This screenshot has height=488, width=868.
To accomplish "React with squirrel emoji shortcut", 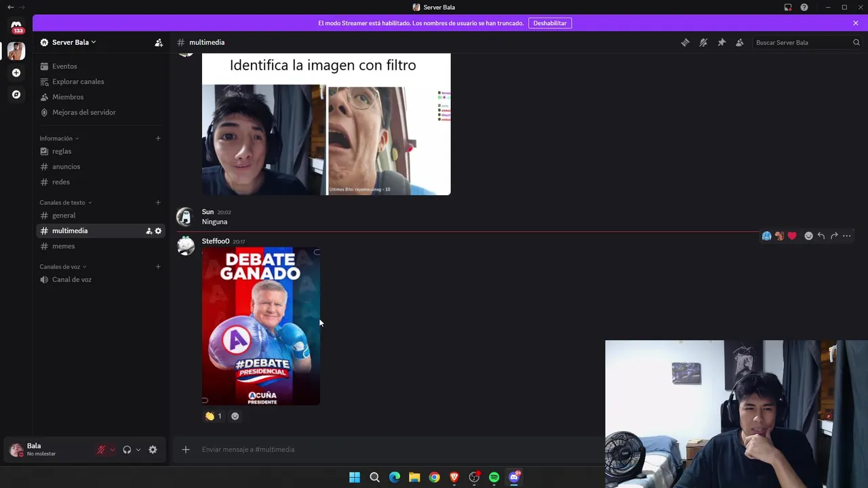I will [x=779, y=236].
